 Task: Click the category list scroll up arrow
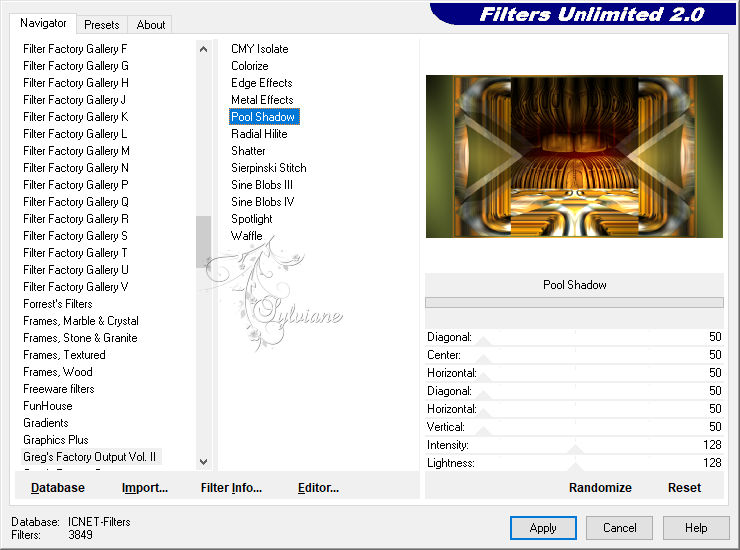(203, 49)
